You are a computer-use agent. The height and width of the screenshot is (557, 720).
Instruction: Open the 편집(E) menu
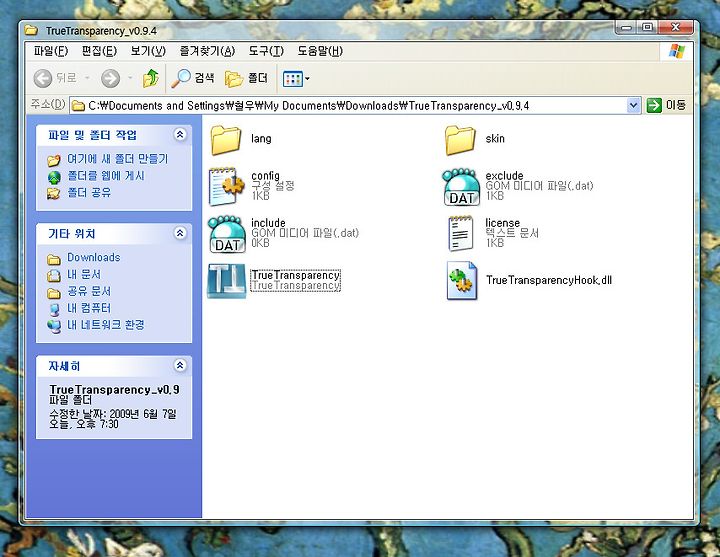click(x=99, y=51)
